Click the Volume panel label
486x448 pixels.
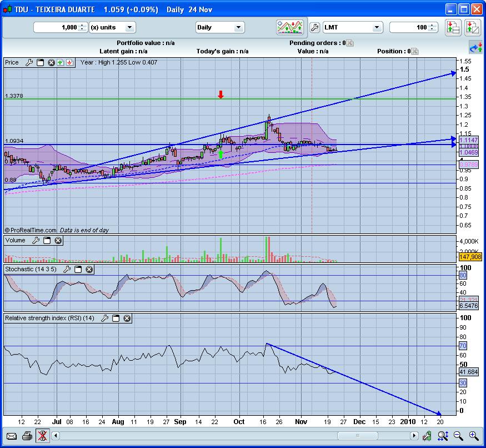15,241
